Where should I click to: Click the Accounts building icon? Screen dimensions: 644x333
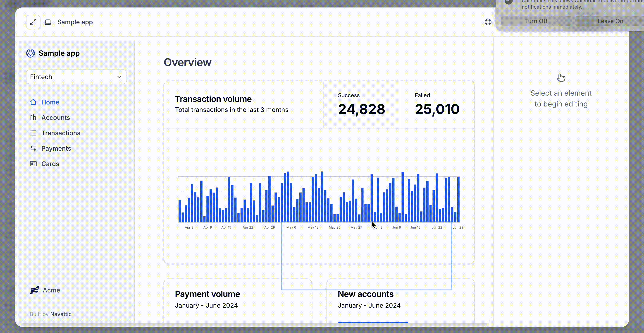(33, 118)
